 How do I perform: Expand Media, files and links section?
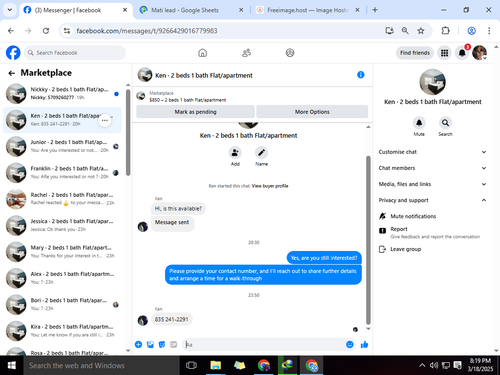[432, 184]
